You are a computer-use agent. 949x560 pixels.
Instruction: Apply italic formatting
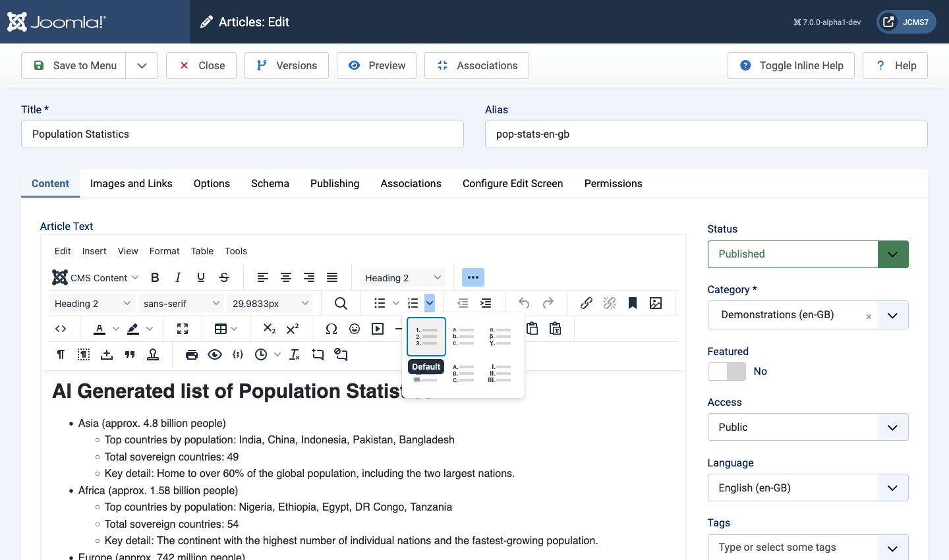(178, 277)
